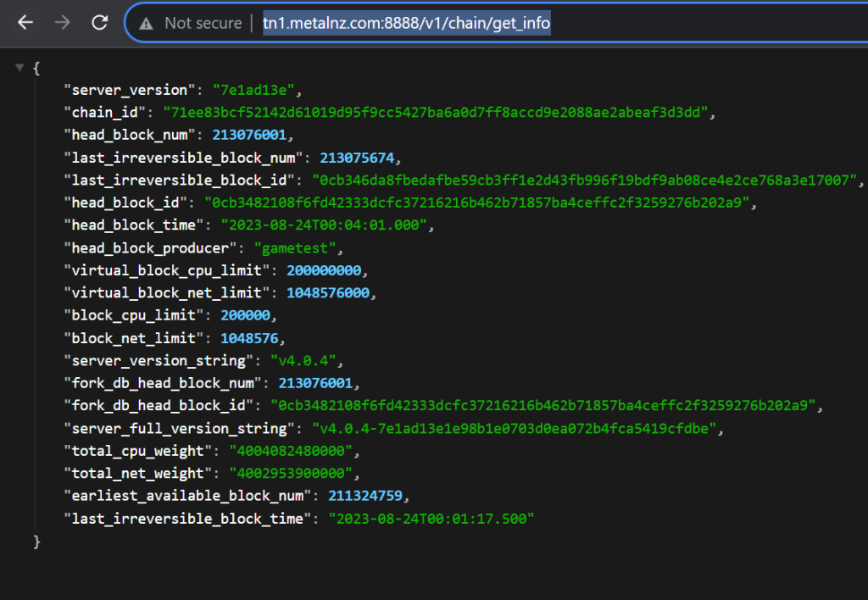
Task: Select the fork_db_head_block_id hash value
Action: tap(543, 406)
